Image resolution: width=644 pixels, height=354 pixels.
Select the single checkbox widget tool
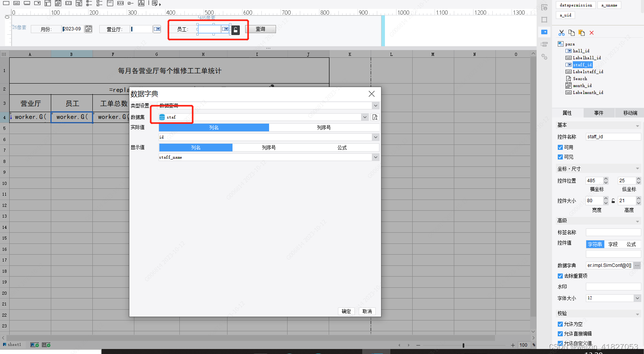pyautogui.click(x=130, y=3)
